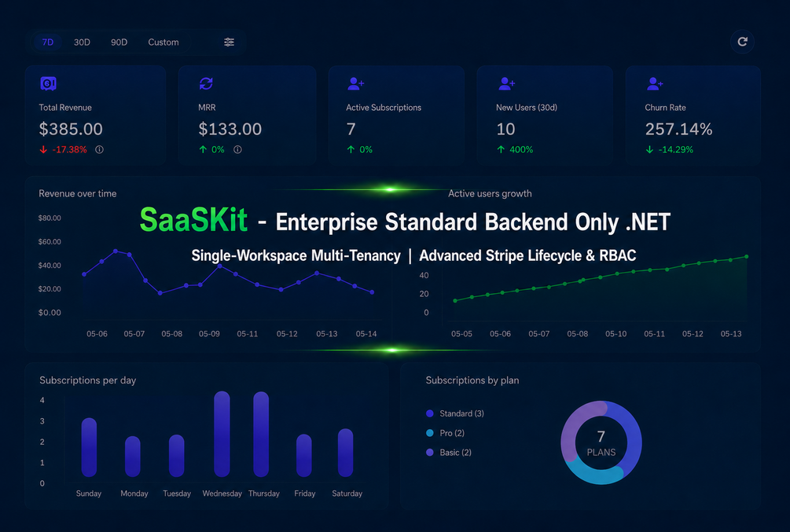
Task: Click the 05-10 label on users growth axis
Action: click(615, 333)
